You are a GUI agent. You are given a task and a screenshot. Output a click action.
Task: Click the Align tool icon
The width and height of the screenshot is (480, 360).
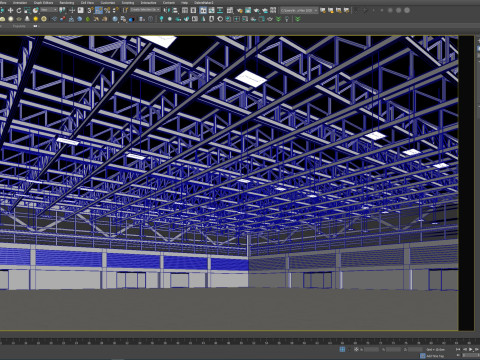[x=175, y=10]
